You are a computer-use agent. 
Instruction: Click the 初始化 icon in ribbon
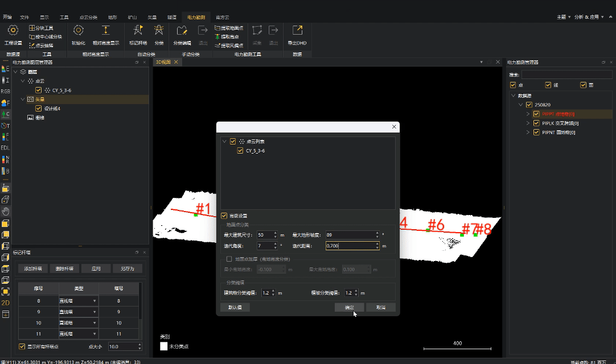point(78,31)
